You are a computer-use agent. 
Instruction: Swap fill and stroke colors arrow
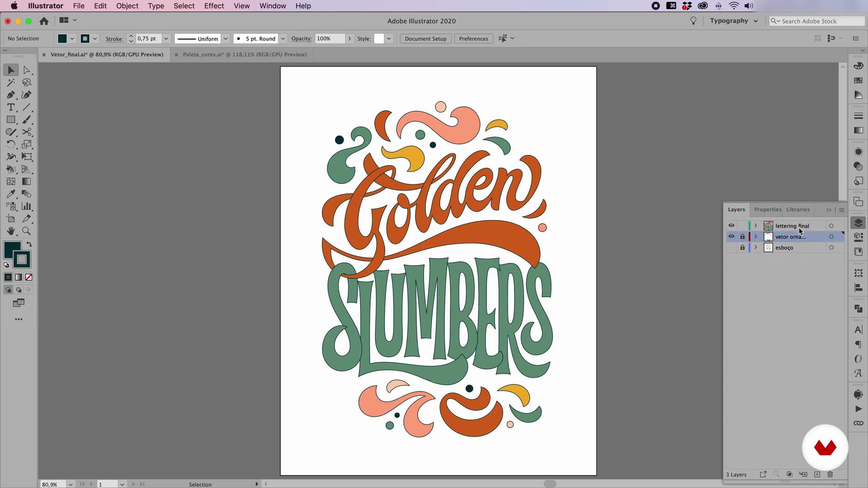tap(29, 244)
